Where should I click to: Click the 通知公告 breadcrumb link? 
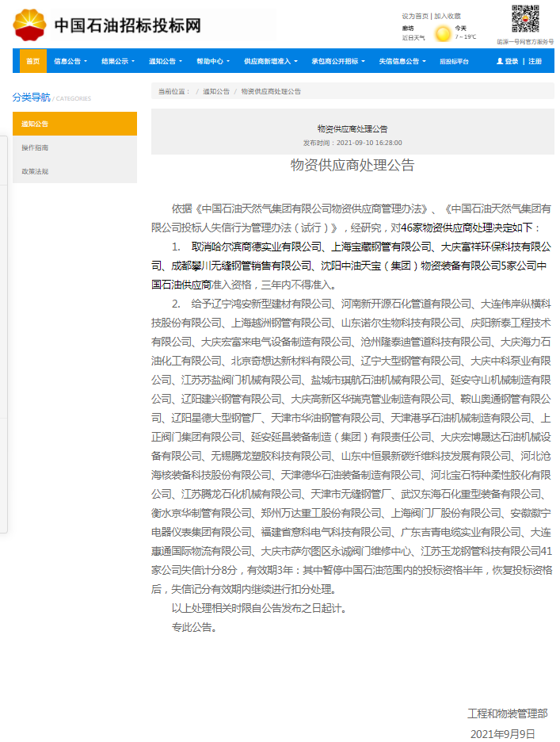(x=216, y=91)
